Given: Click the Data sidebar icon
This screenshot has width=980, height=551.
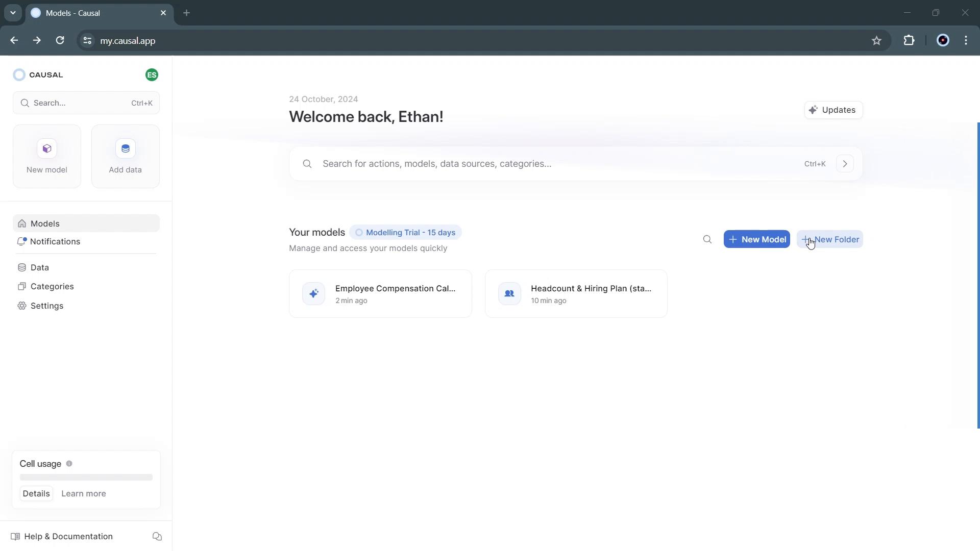Looking at the screenshot, I should click(x=22, y=267).
